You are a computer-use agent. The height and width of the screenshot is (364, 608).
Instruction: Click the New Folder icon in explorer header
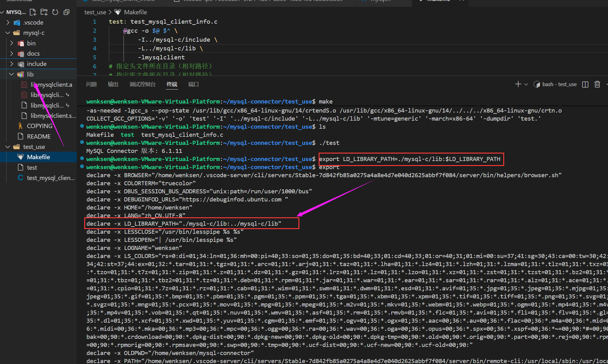tap(44, 12)
